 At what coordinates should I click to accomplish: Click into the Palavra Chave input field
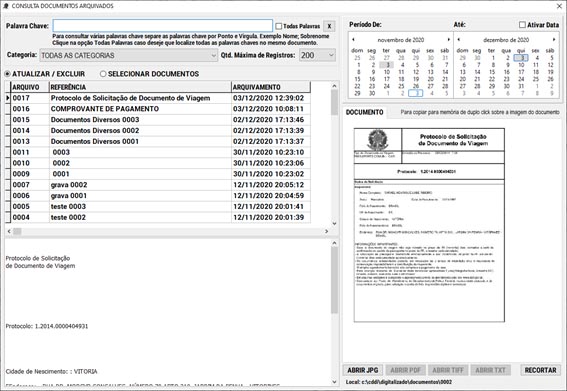163,26
